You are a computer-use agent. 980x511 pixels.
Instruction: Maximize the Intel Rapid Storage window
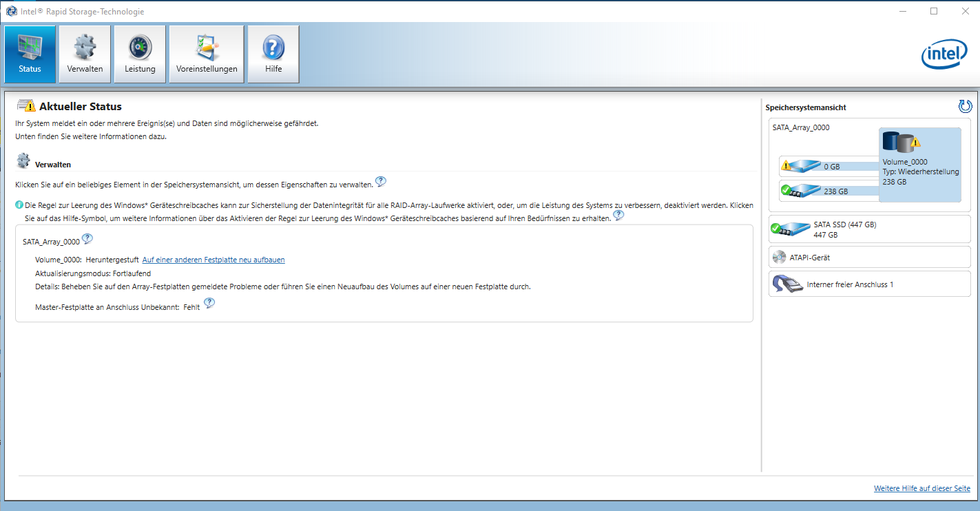(x=934, y=11)
